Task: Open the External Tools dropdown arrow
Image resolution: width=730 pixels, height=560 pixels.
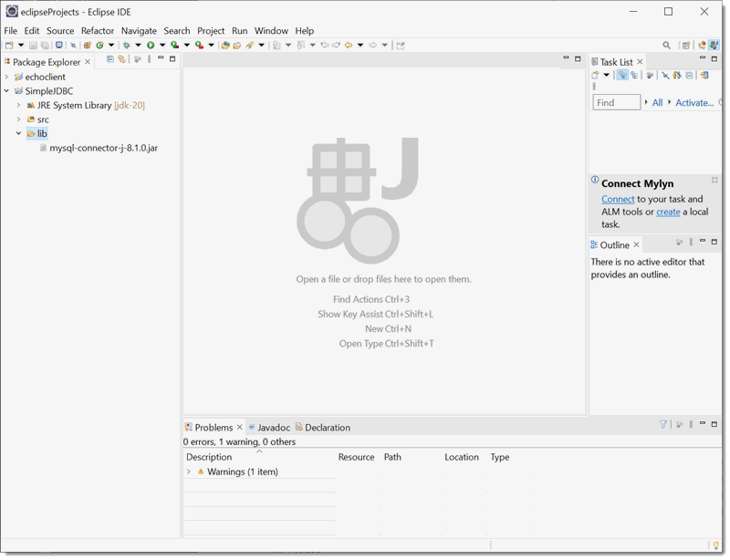Action: coord(211,46)
